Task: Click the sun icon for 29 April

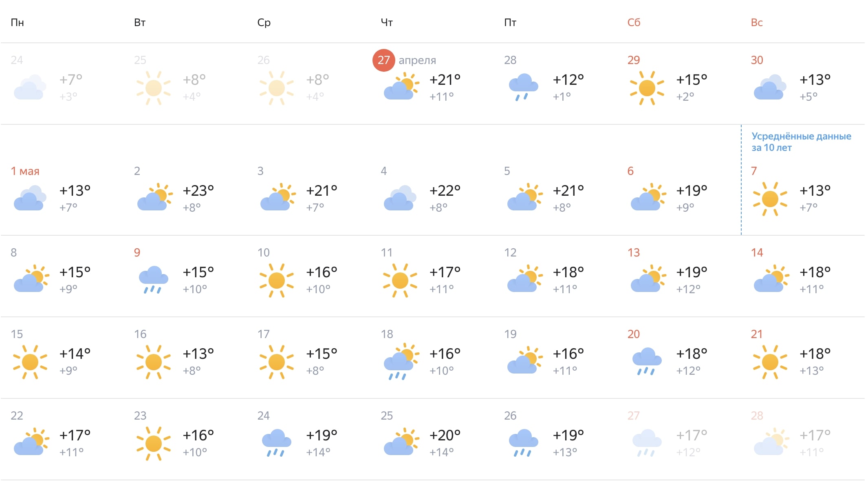Action: pyautogui.click(x=647, y=88)
